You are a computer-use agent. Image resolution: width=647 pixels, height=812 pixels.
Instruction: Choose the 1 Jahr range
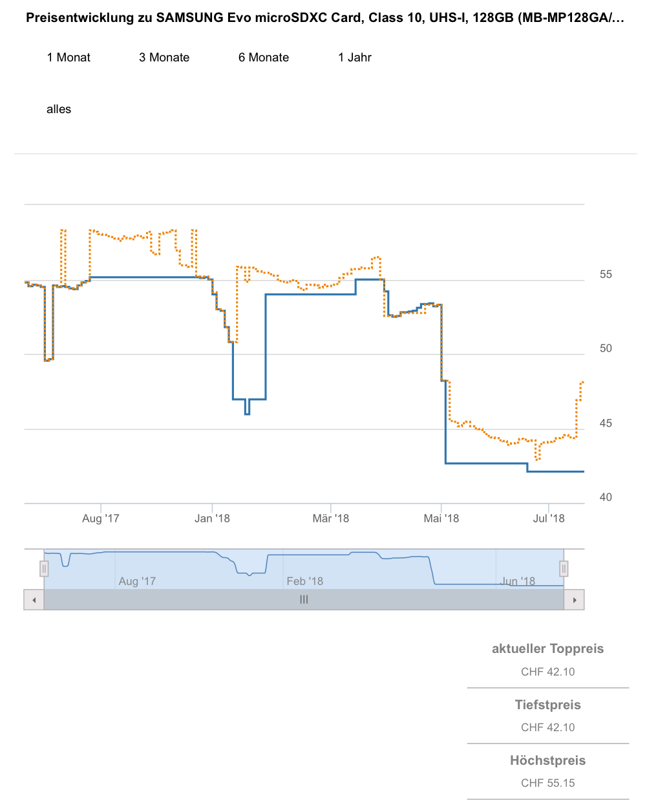(355, 58)
